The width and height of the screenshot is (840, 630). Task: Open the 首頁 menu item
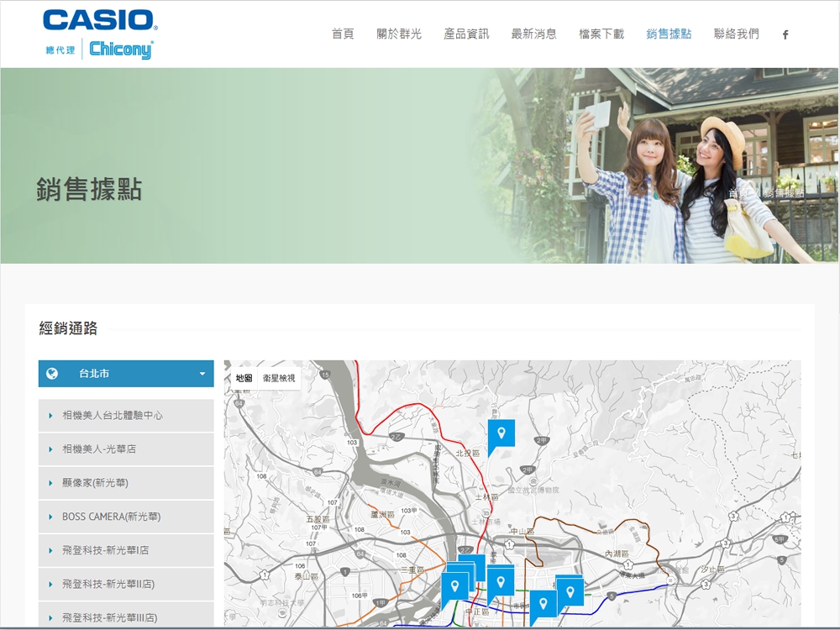click(x=343, y=34)
